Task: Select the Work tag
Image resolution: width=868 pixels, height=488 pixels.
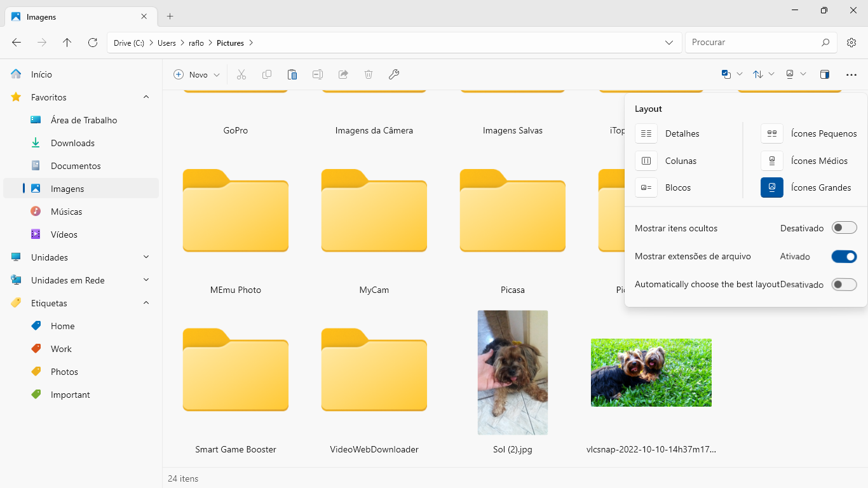Action: click(81, 349)
